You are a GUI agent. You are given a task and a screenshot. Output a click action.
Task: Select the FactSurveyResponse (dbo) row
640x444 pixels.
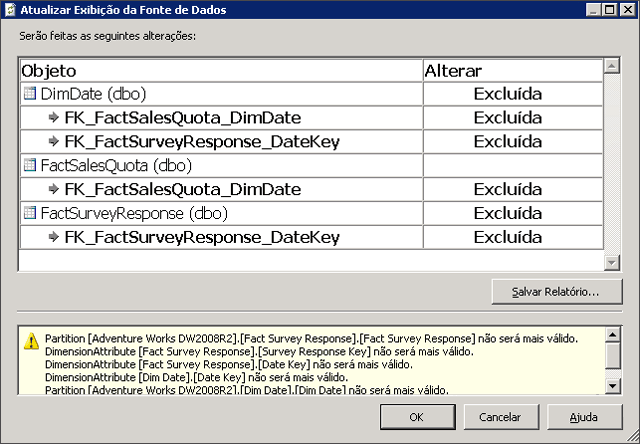311,213
